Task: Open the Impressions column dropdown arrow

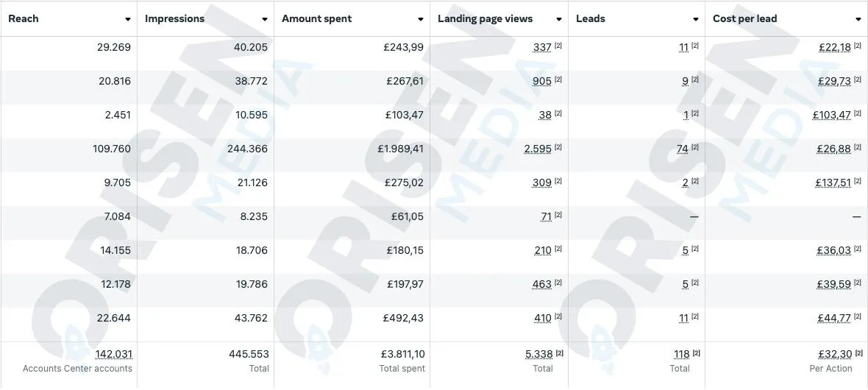Action: (x=265, y=19)
